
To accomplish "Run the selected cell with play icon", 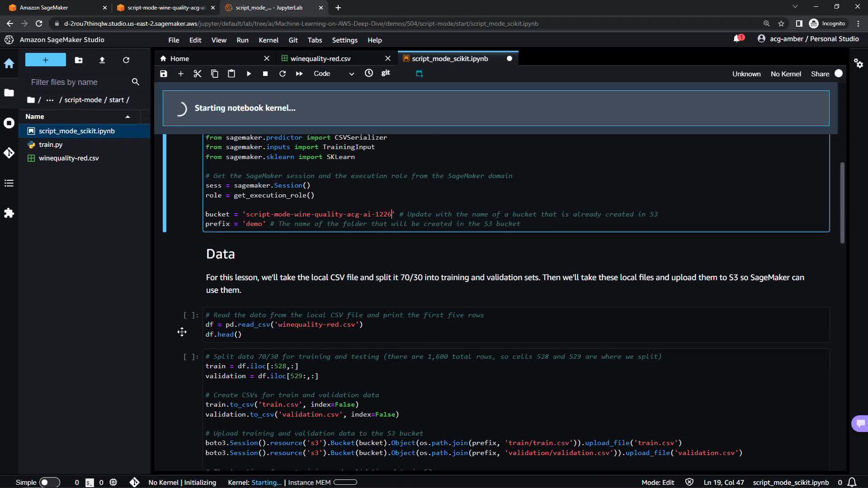I will coord(249,74).
